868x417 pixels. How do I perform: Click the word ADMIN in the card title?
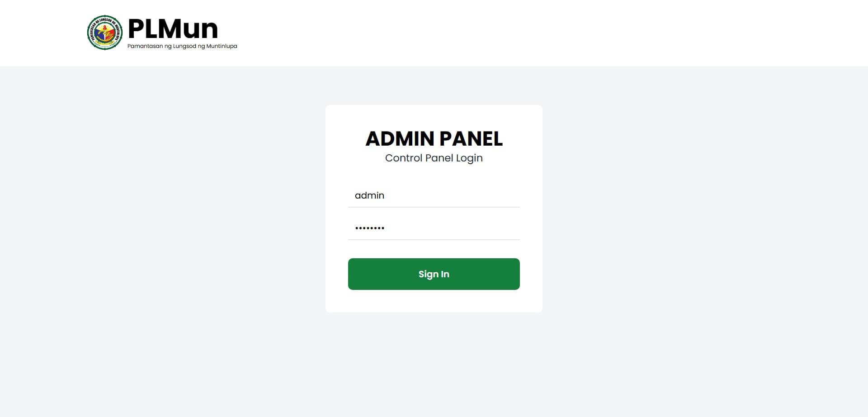pos(400,138)
